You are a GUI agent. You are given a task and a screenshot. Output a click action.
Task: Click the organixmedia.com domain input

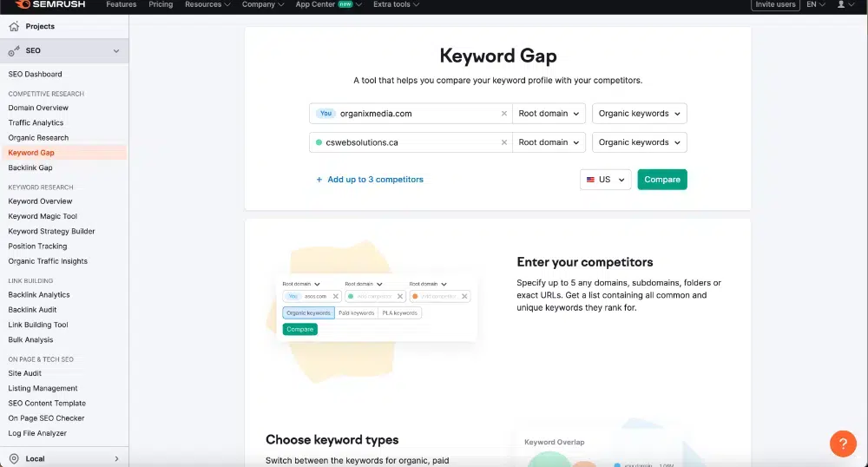[x=411, y=114]
